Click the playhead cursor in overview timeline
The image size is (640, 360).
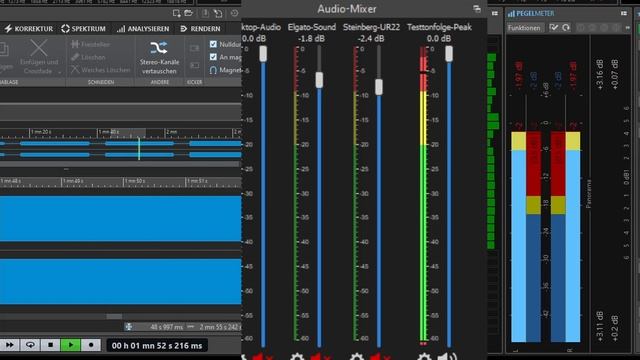[139, 149]
